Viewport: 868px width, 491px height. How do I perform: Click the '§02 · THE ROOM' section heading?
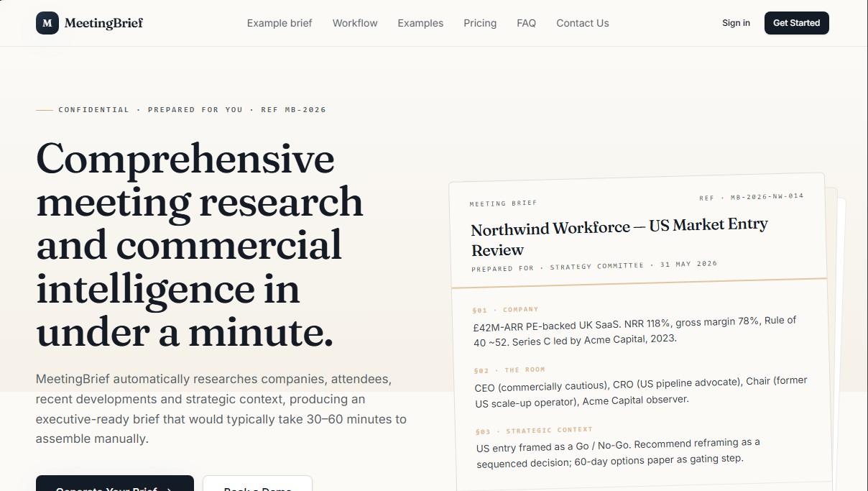click(509, 370)
